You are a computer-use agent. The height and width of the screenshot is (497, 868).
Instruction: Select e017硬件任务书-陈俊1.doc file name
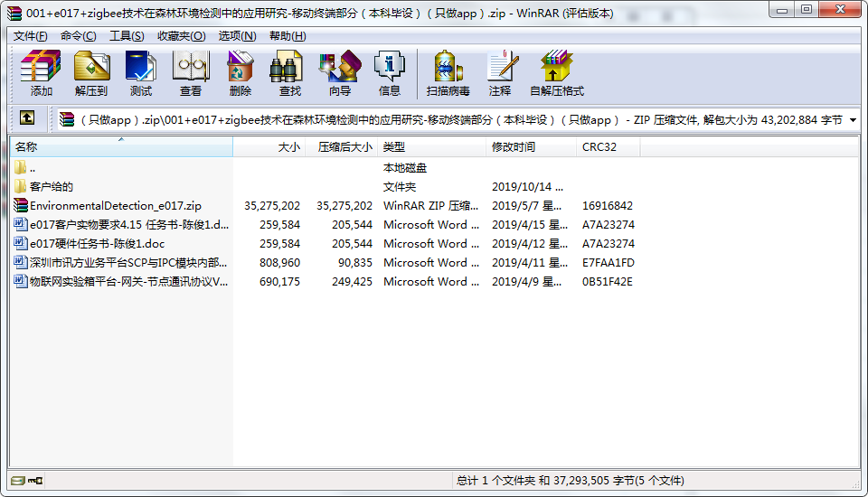click(x=98, y=243)
